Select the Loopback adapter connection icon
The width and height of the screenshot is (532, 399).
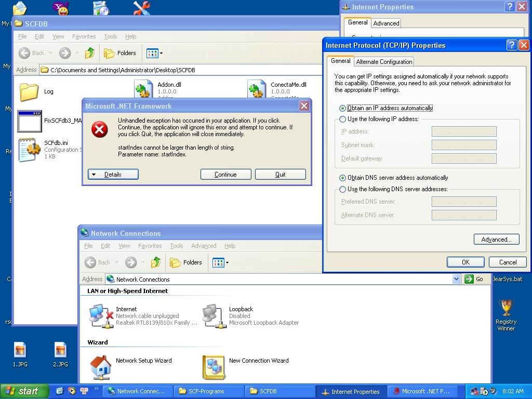tap(214, 316)
